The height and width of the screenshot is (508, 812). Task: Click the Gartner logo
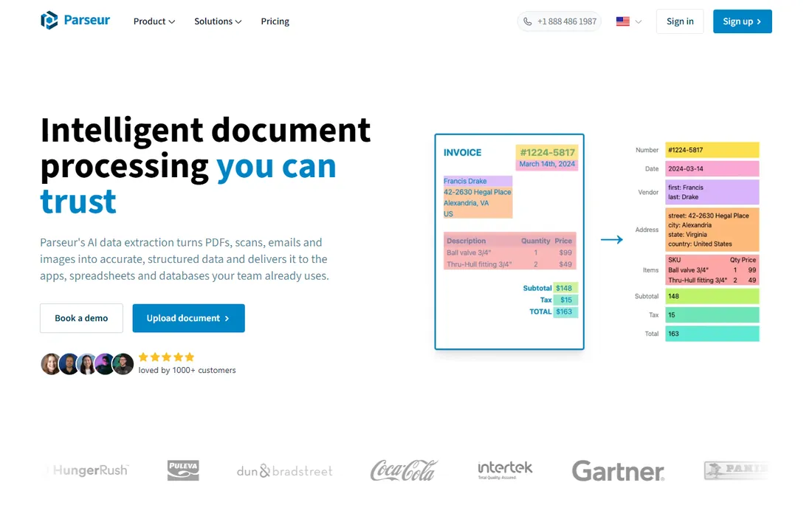click(618, 471)
